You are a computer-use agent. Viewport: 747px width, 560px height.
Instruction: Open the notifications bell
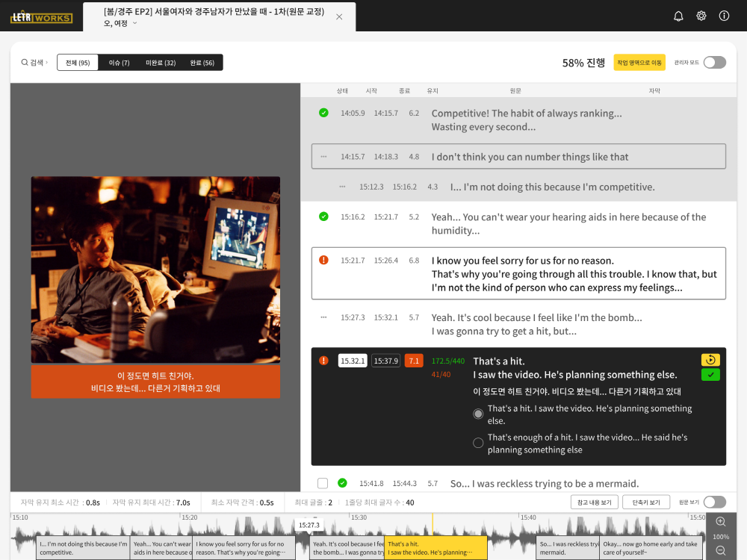(x=678, y=16)
